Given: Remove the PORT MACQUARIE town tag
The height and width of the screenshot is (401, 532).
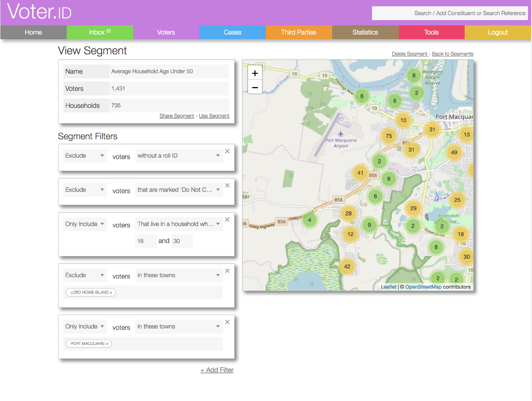Looking at the screenshot, I should coord(107,344).
